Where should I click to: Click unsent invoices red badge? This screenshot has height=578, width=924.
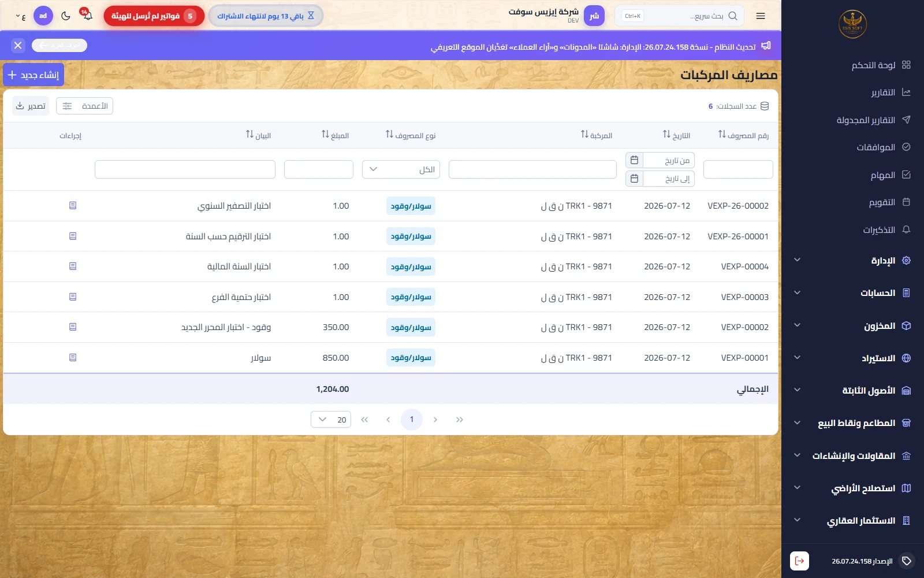[x=154, y=16]
